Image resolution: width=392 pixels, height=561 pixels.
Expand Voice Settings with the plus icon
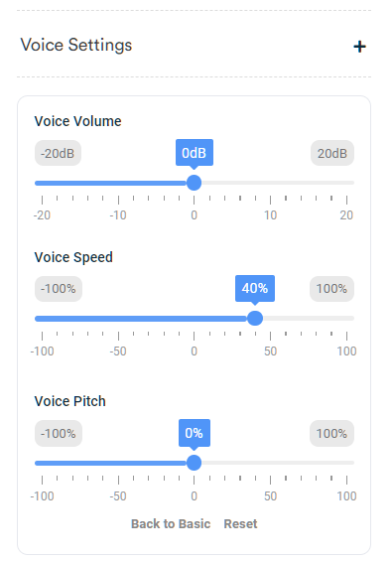tap(359, 47)
